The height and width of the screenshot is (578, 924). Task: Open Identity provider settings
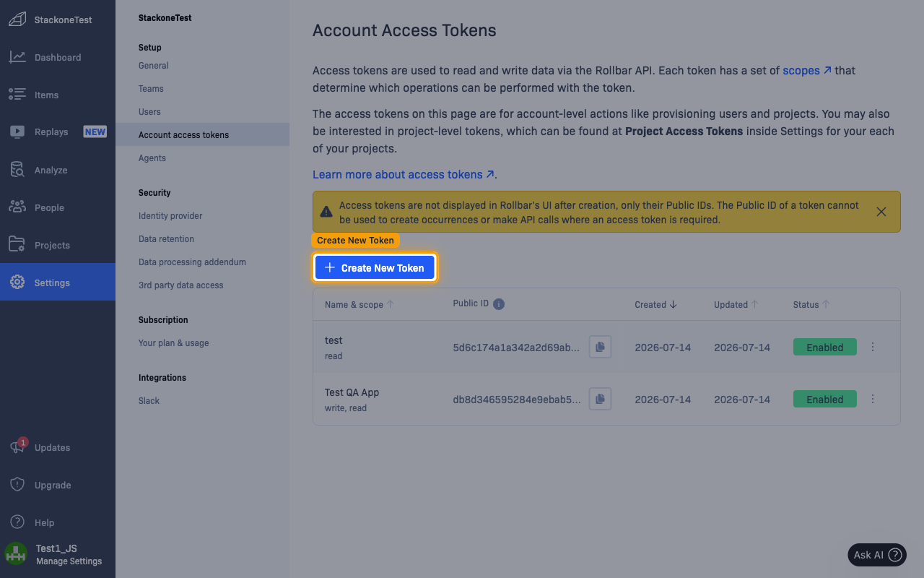(x=170, y=216)
